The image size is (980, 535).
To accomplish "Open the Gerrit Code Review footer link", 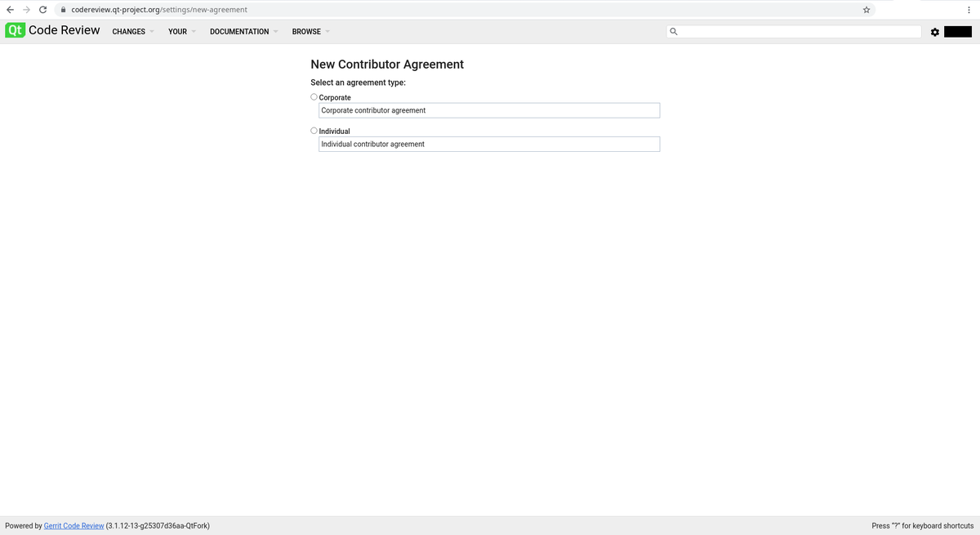I will tap(73, 525).
